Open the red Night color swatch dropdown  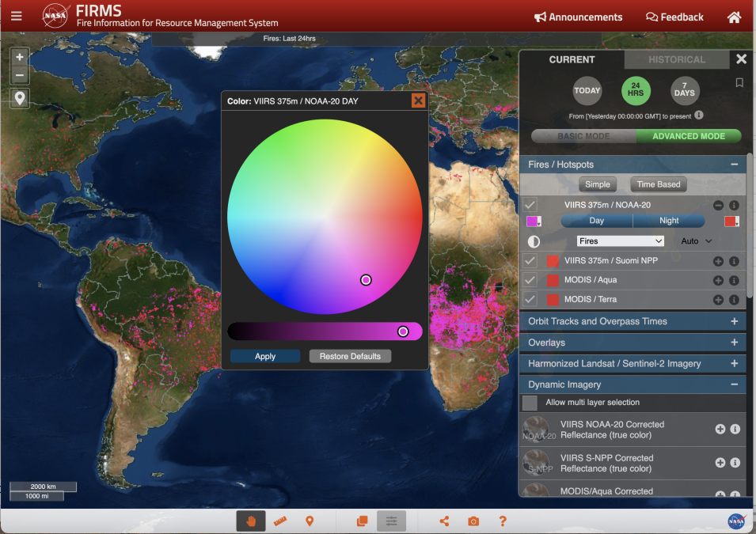(731, 222)
